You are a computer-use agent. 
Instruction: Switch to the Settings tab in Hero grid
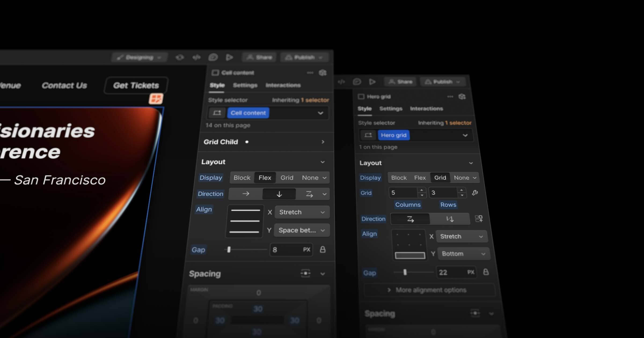pos(391,108)
